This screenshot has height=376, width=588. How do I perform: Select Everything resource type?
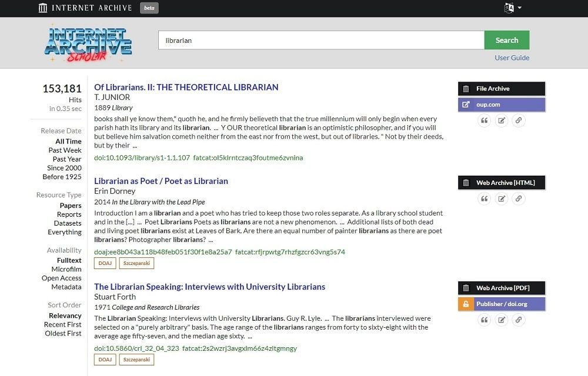65,232
